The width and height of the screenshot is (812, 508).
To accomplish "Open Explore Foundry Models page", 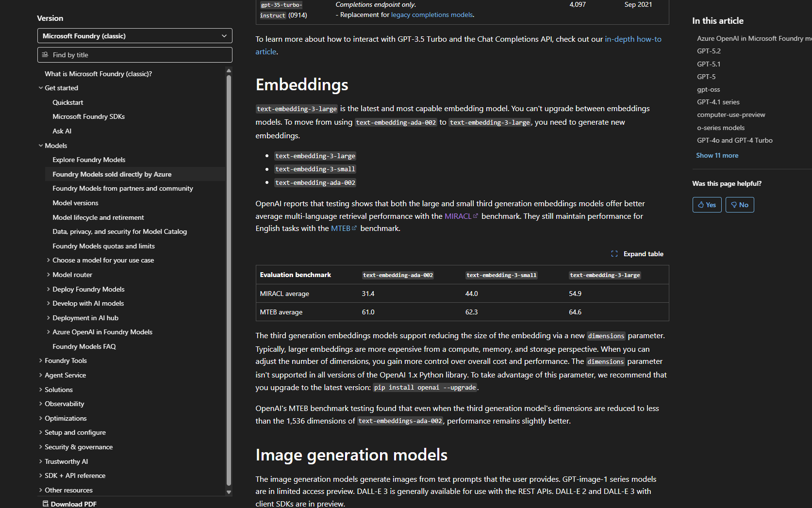I will pos(89,160).
